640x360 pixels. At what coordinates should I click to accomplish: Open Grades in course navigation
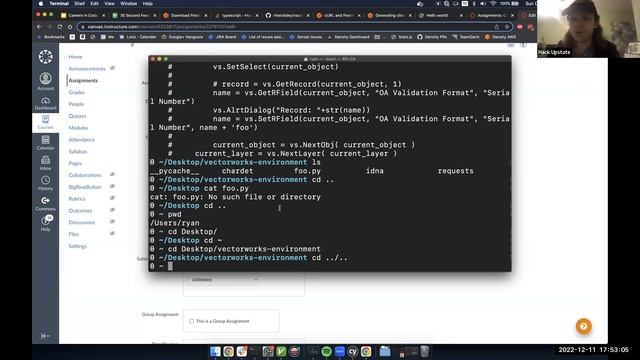(77, 92)
